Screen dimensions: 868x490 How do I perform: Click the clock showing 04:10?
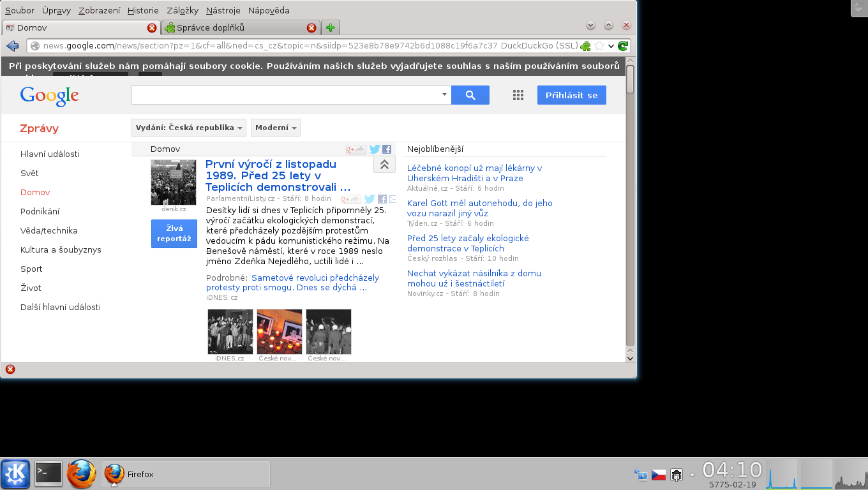click(x=733, y=470)
